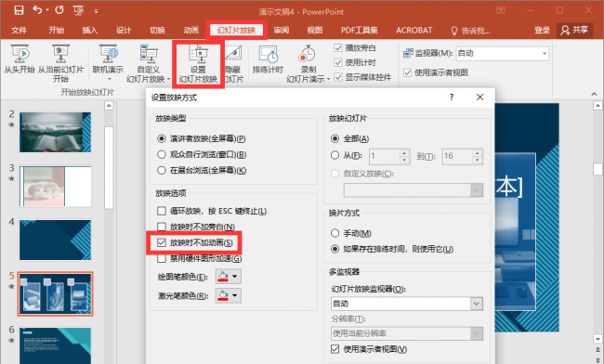Open 联机演示 online presentation
Viewport: 604px width, 364px height.
click(108, 62)
